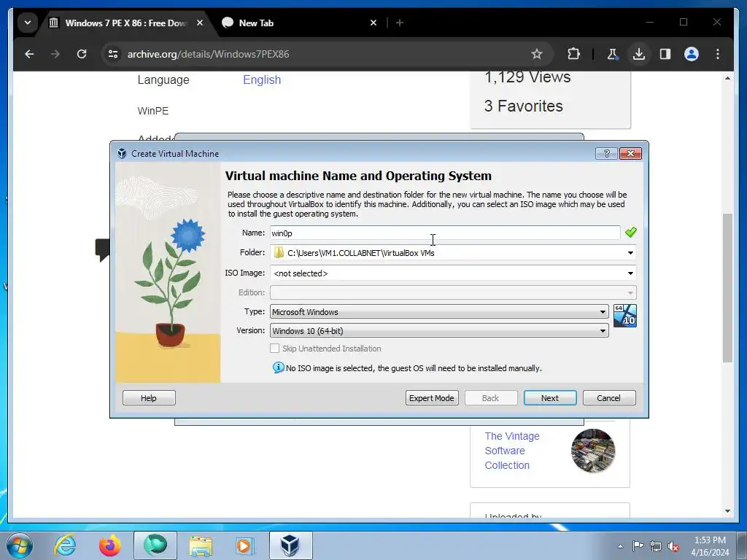Click the VM Name input field
747x560 pixels.
[445, 233]
